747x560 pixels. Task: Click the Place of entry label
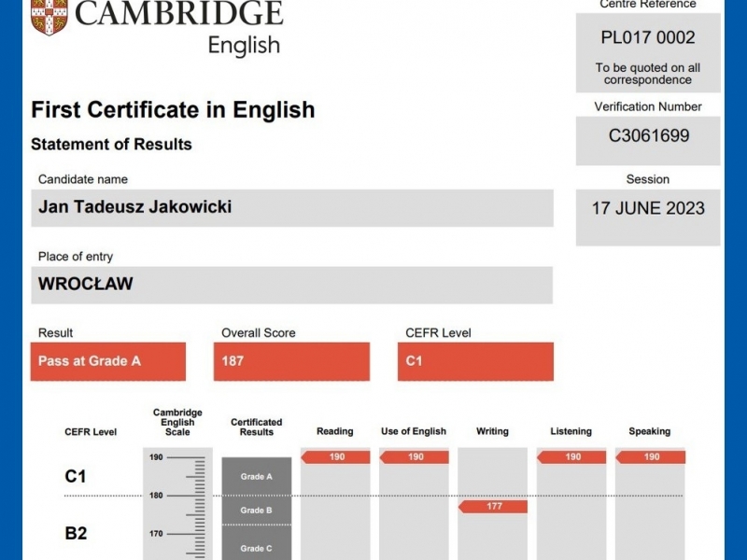76,257
